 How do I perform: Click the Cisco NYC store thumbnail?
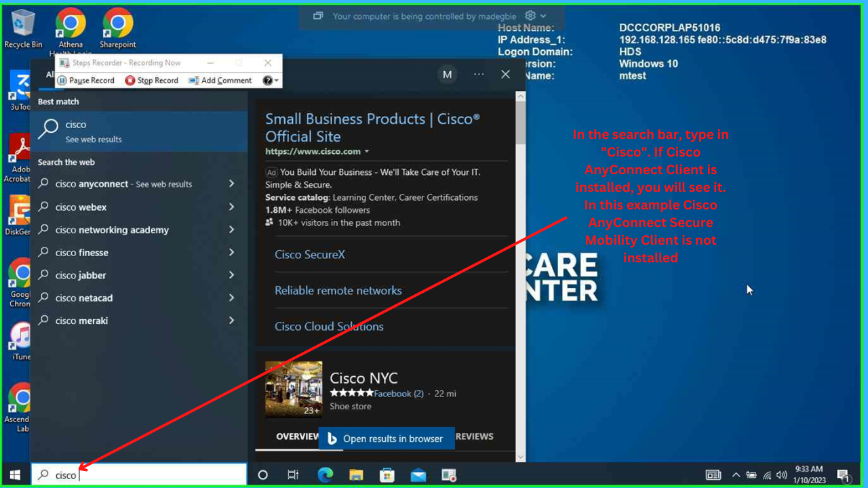(x=294, y=389)
